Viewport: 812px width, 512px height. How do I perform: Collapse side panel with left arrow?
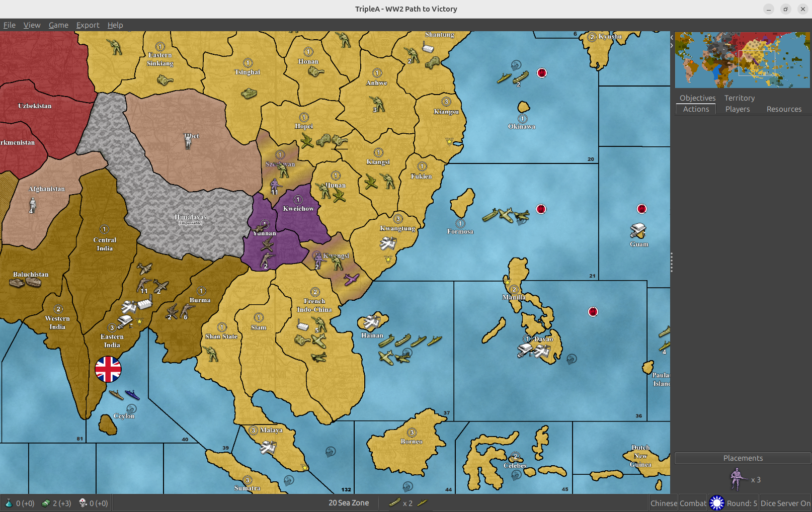coord(672,38)
